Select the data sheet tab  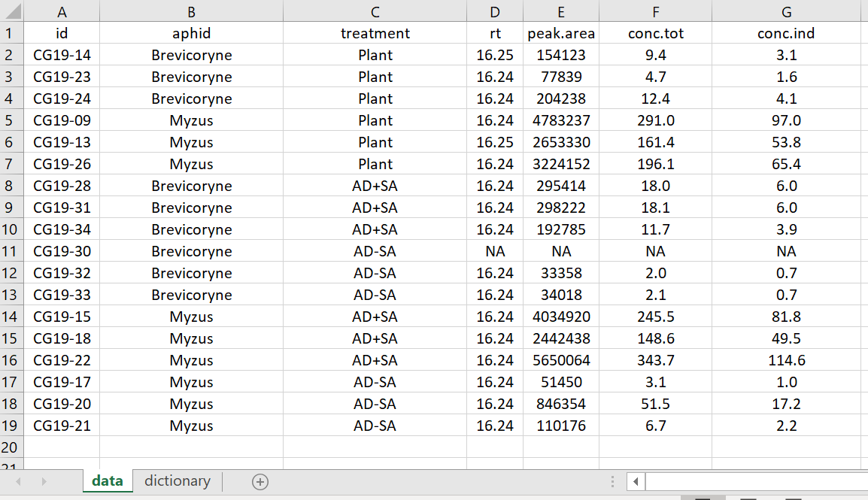108,481
